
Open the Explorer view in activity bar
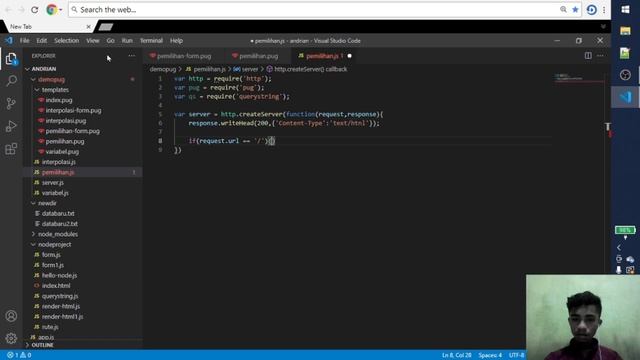pyautogui.click(x=11, y=60)
